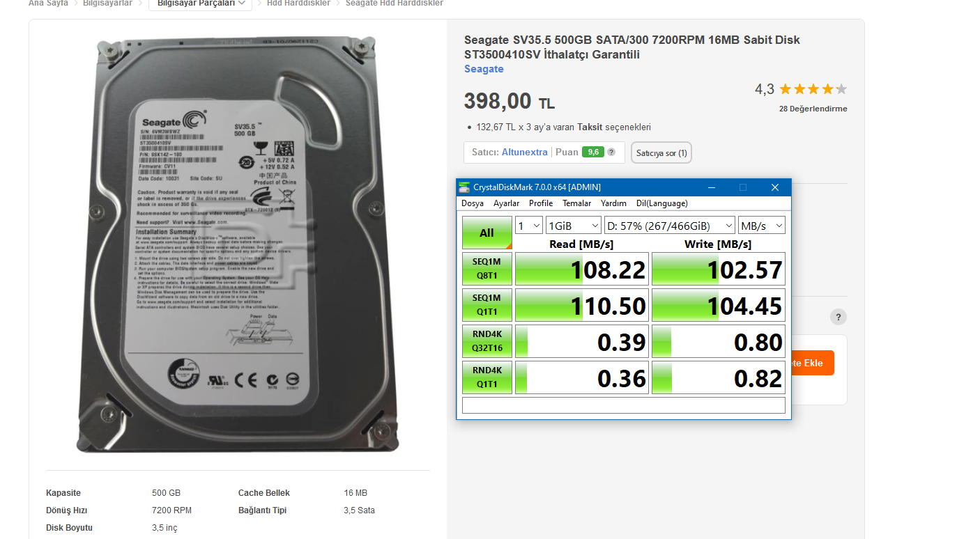Click the star rating icons

pyautogui.click(x=813, y=89)
